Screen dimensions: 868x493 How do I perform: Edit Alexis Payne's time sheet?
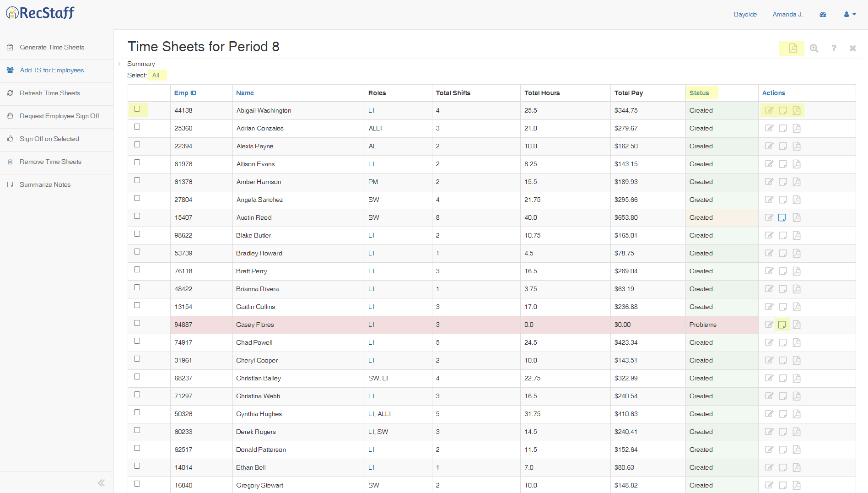(769, 146)
